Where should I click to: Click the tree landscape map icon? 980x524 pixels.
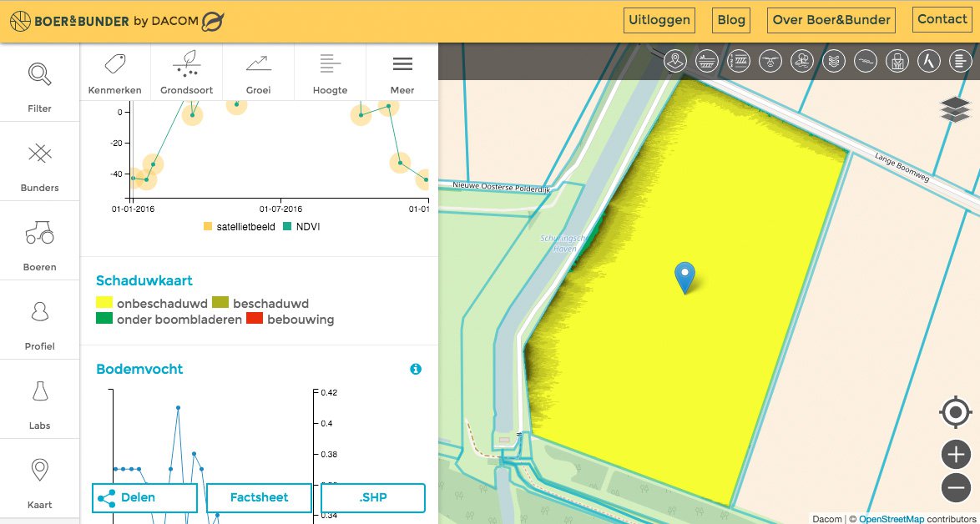(802, 61)
